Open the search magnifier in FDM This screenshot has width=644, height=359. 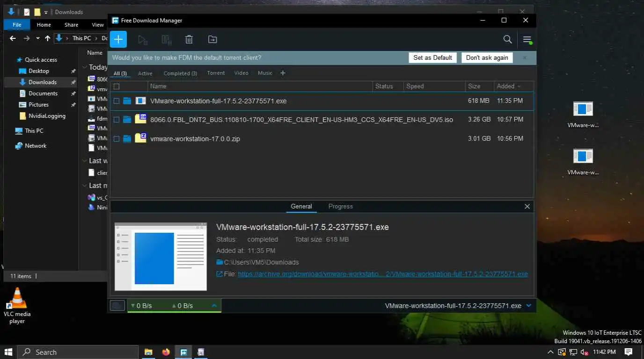pos(507,39)
